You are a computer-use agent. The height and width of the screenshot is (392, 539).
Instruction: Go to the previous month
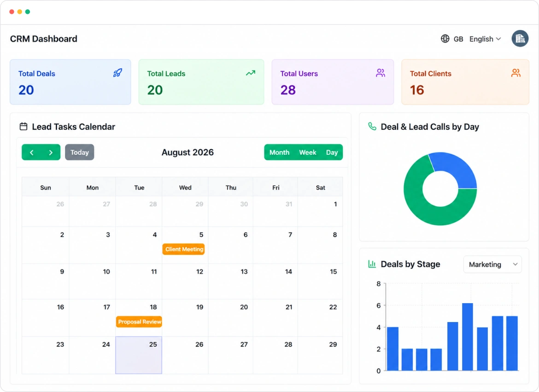(x=32, y=152)
